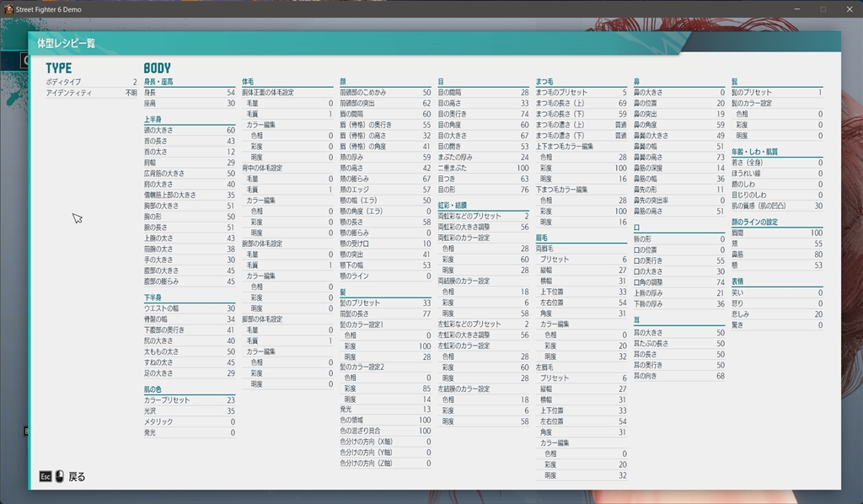Screen dimensions: 863x504
Task: Select the 首の長さ row
Action: click(190, 141)
